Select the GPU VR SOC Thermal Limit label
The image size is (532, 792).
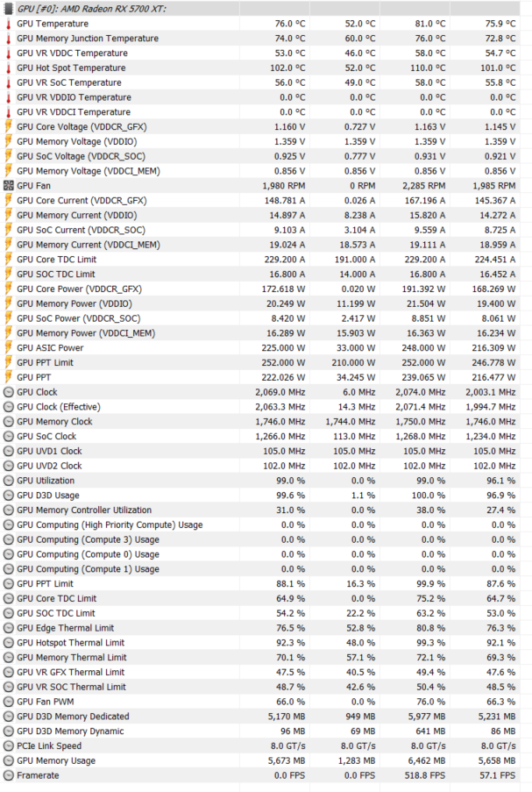(x=71, y=687)
